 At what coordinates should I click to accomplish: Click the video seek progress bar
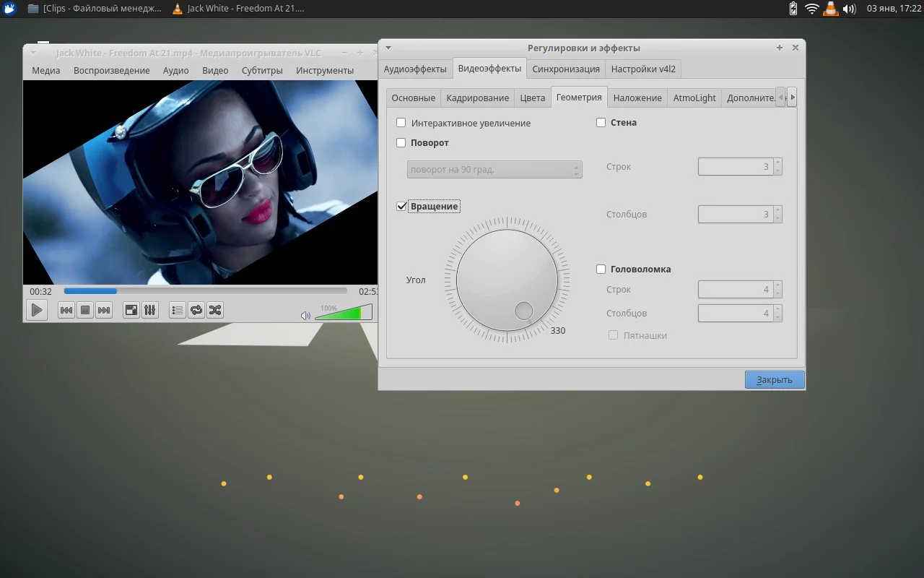click(x=206, y=291)
